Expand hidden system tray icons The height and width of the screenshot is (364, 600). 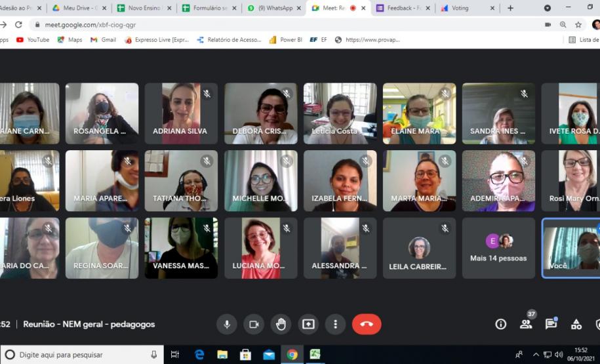tap(536, 355)
